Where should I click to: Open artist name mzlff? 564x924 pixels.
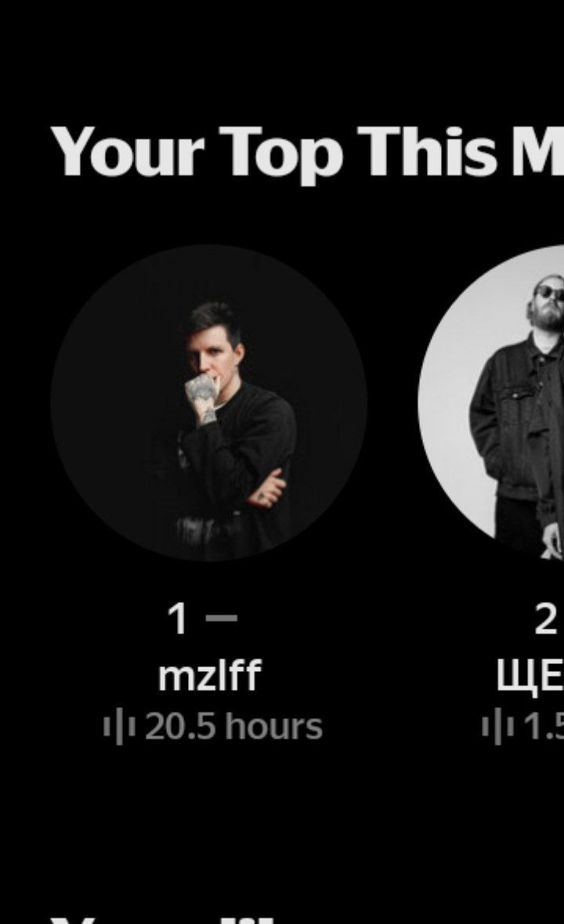click(209, 676)
